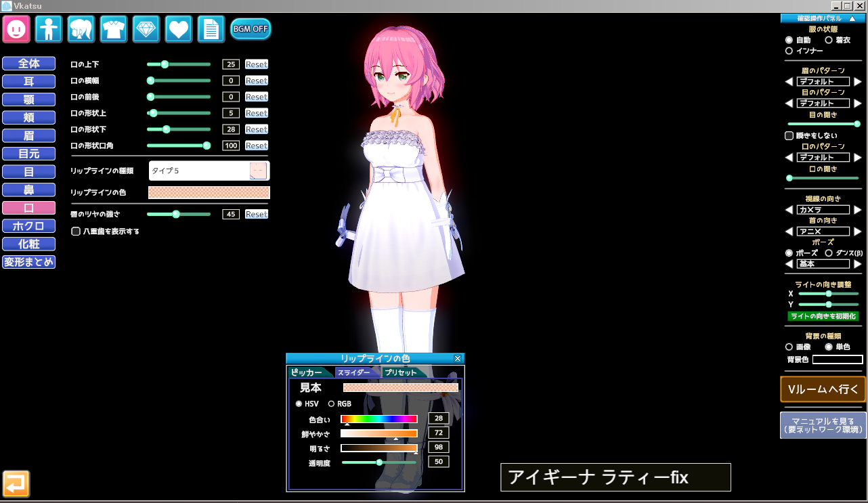Enable the 八重歯を表示する checkbox

(x=77, y=232)
